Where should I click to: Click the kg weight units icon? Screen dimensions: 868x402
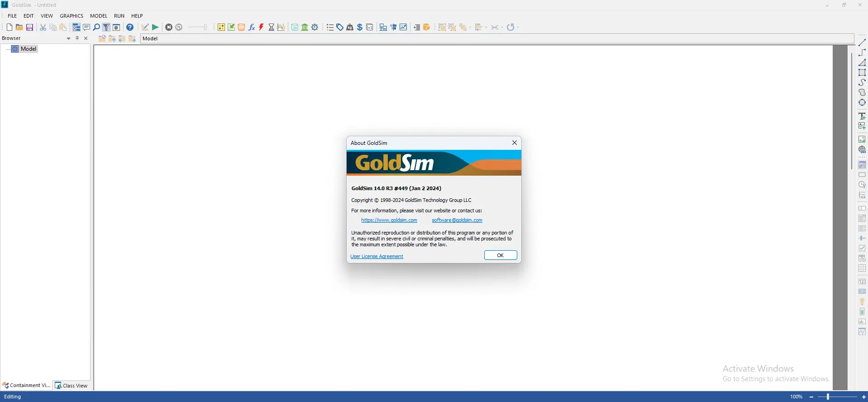point(350,28)
